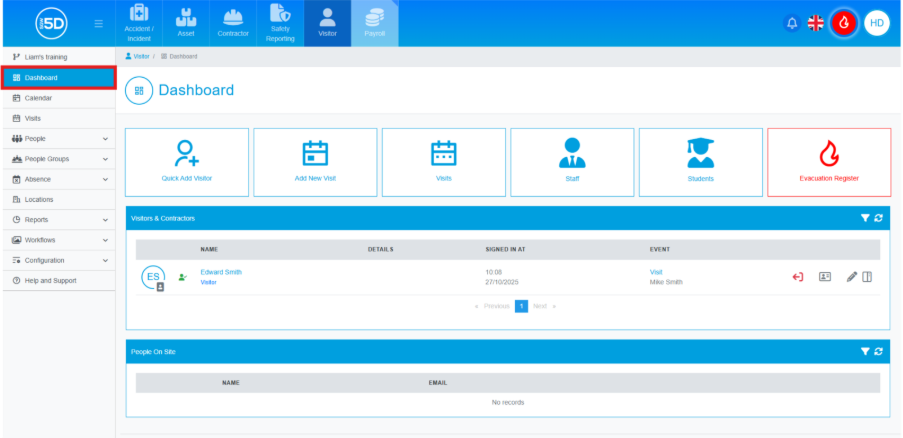Open the Students tile
The image size is (903, 438).
[x=700, y=162]
